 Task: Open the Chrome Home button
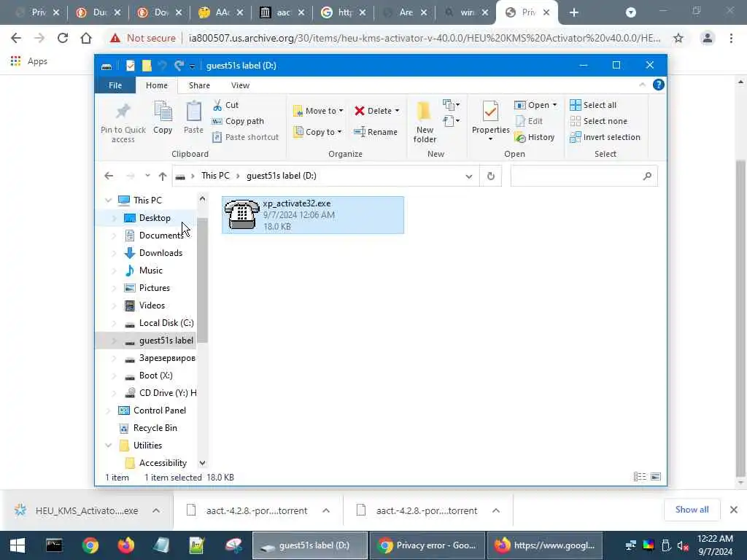point(86,38)
